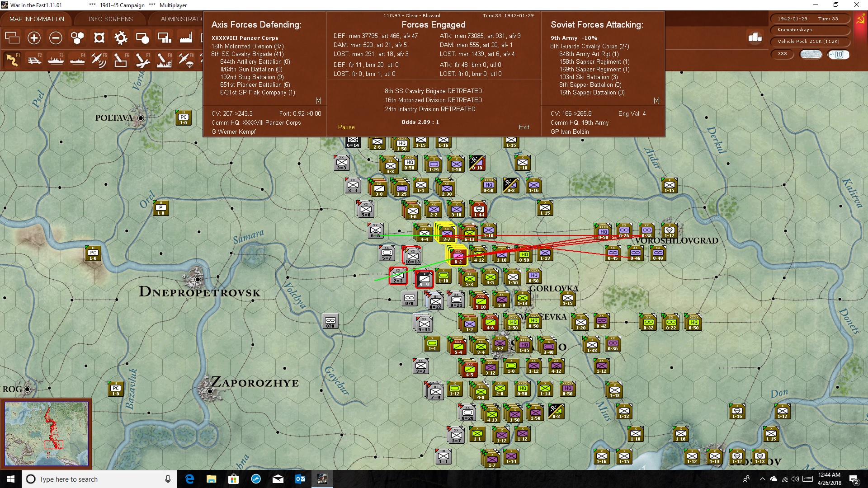
Task: Open File Explorer from the taskbar
Action: (x=212, y=479)
